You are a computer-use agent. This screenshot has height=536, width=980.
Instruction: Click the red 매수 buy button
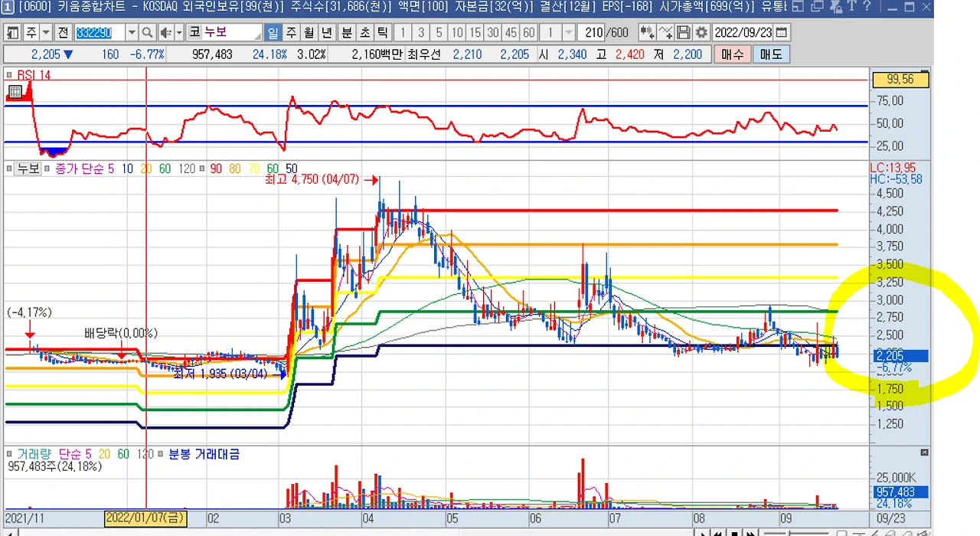click(733, 55)
